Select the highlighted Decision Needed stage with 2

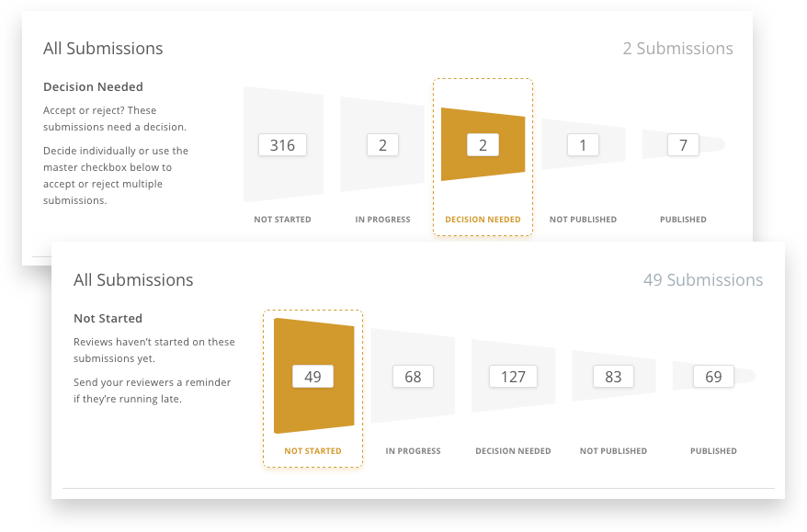483,145
